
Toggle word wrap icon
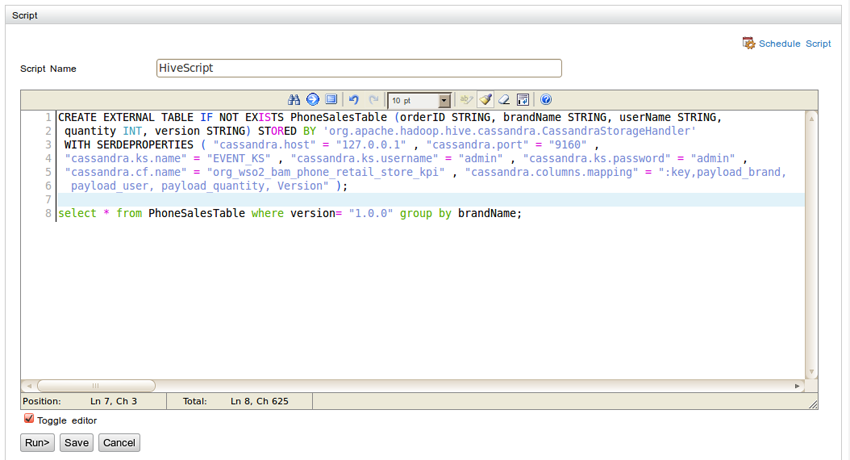pos(523,100)
